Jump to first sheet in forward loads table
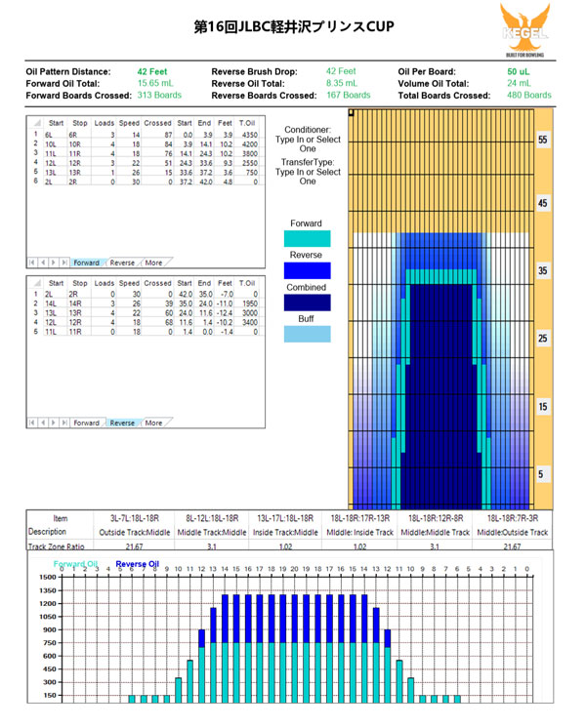 click(32, 263)
